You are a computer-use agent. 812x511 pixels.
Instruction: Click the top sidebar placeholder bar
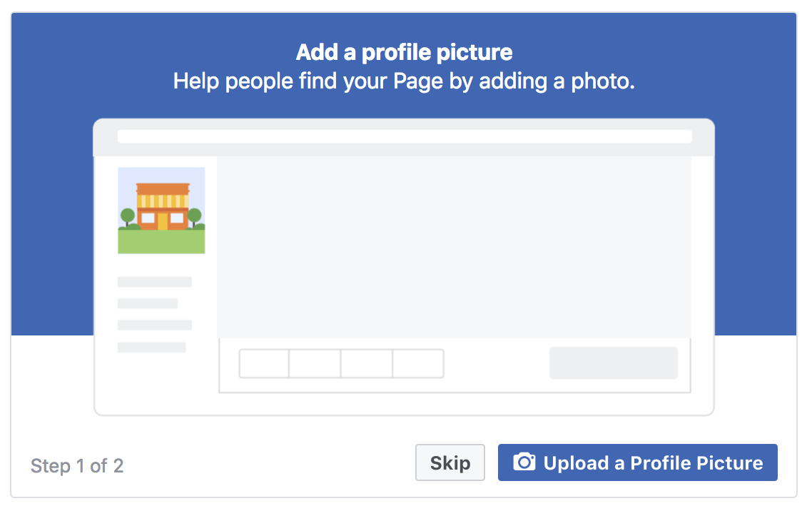click(x=154, y=281)
